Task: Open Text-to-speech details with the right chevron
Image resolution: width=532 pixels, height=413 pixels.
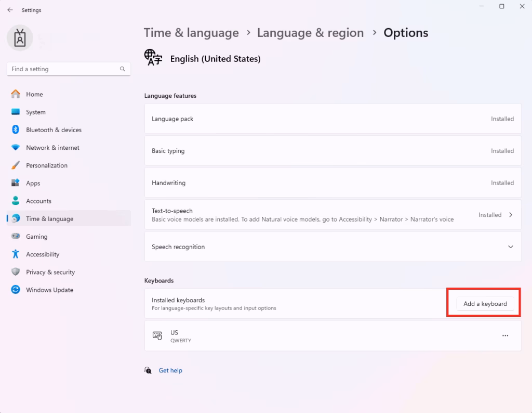Action: [x=511, y=215]
